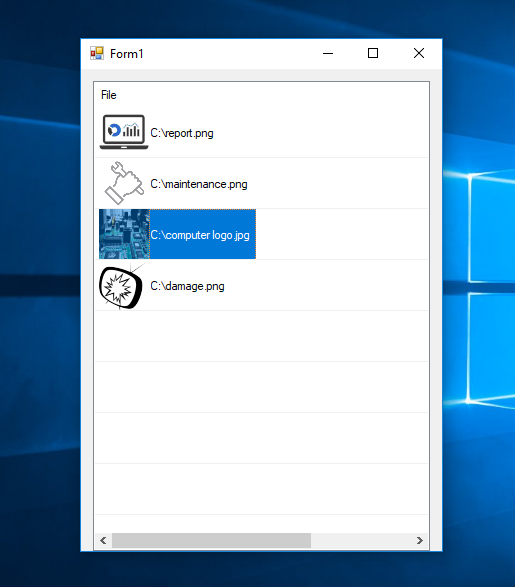Click the left arrow of the horizontal scrollbar
The image size is (515, 587).
click(103, 540)
